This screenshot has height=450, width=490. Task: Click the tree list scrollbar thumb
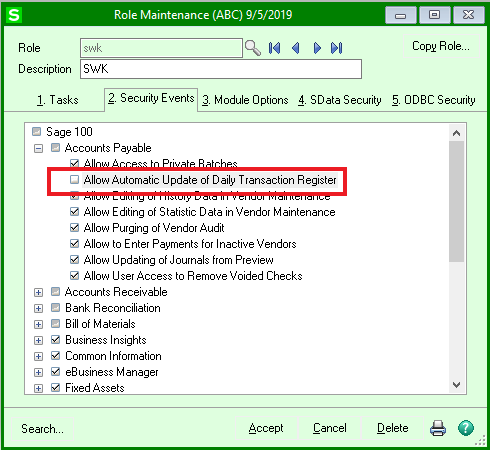(456, 201)
